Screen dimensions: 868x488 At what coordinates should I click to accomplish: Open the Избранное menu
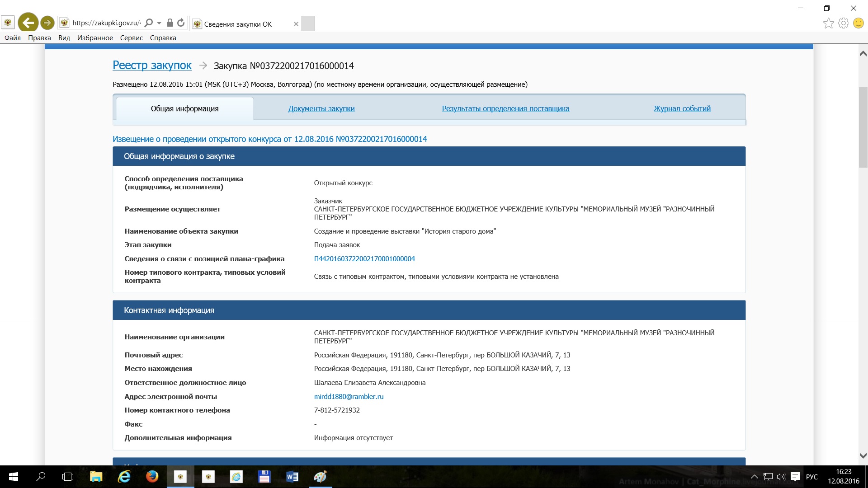(x=95, y=38)
